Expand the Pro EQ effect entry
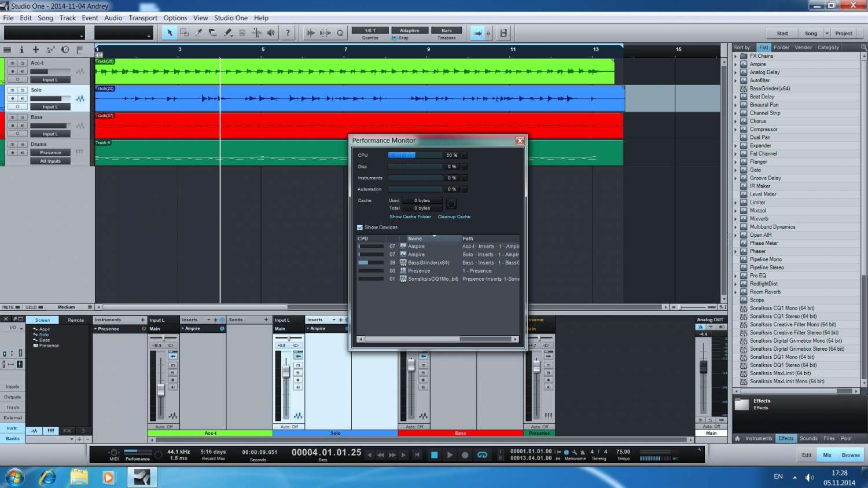This screenshot has height=488, width=868. click(736, 276)
